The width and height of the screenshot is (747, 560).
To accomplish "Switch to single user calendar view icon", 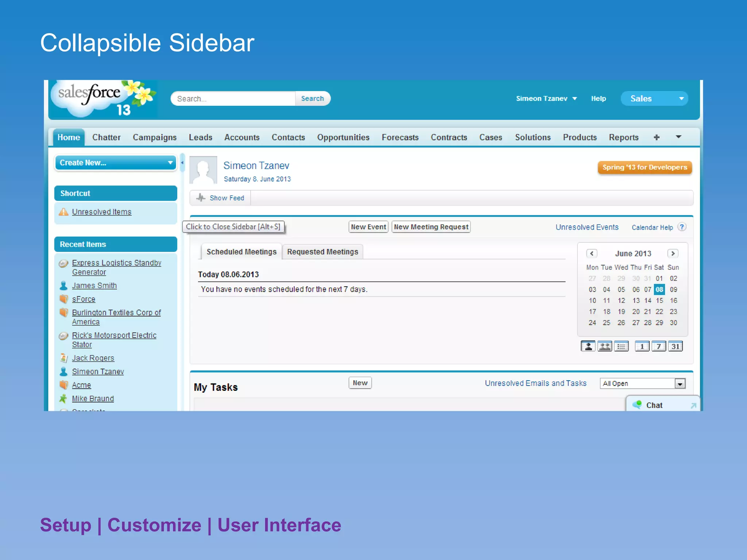I will tap(588, 346).
